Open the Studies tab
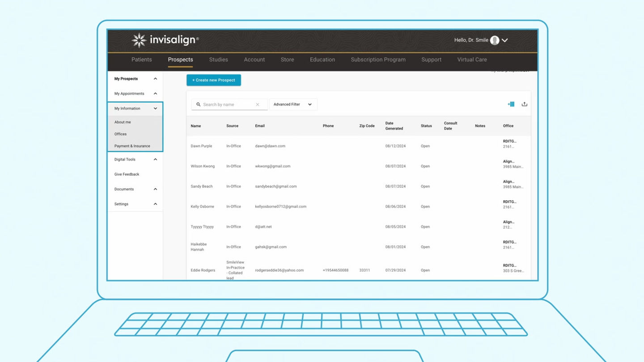The width and height of the screenshot is (644, 362). point(219,59)
